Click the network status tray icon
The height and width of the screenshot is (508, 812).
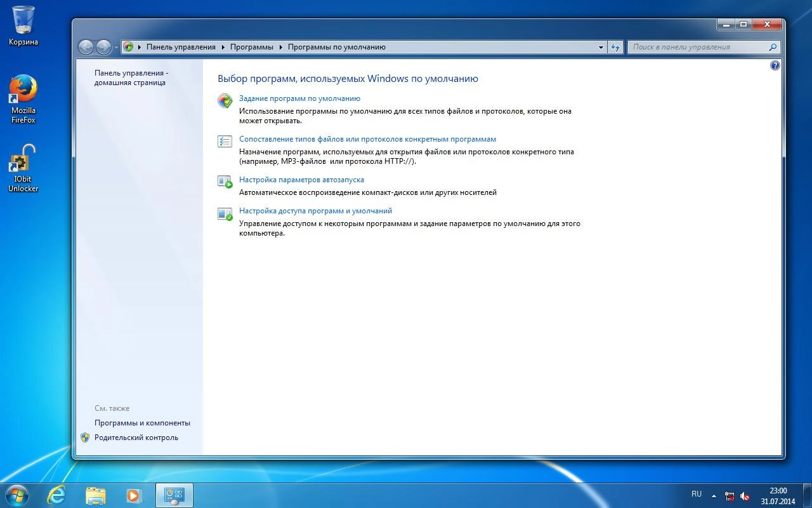[x=730, y=496]
